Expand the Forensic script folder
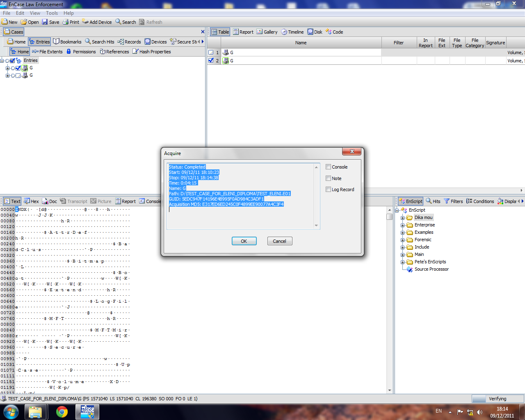525x420 pixels. [403, 240]
